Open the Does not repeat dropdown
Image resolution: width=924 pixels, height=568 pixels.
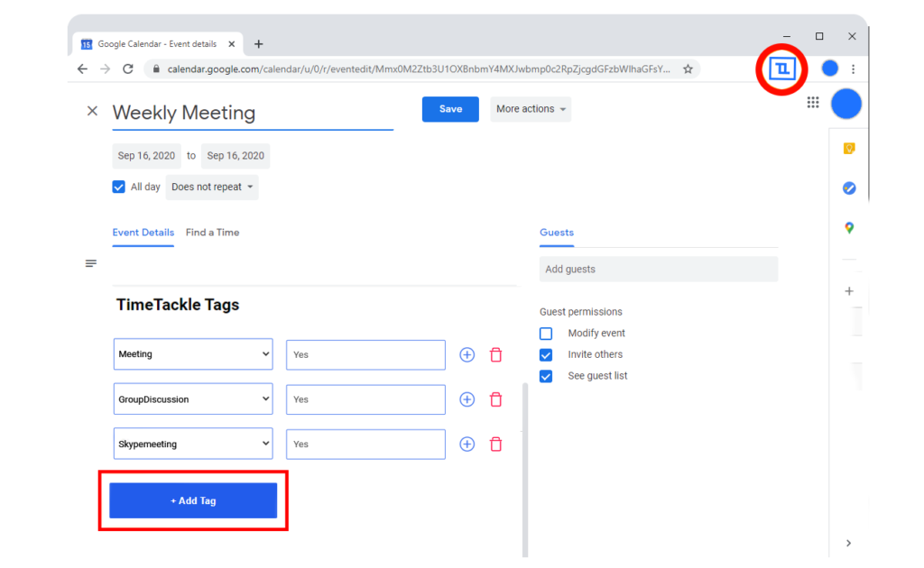211,187
